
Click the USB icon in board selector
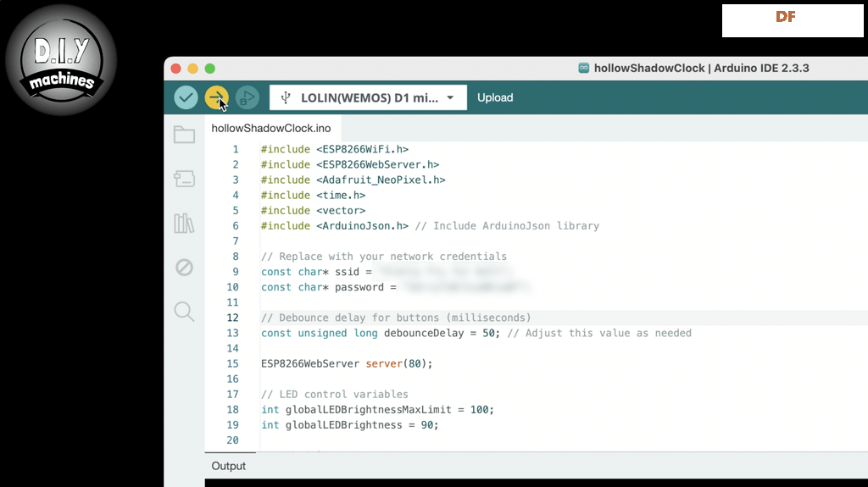click(286, 98)
